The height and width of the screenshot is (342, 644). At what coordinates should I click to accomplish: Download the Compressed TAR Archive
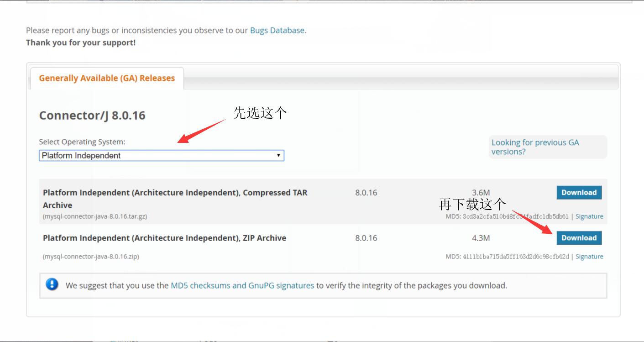(579, 192)
